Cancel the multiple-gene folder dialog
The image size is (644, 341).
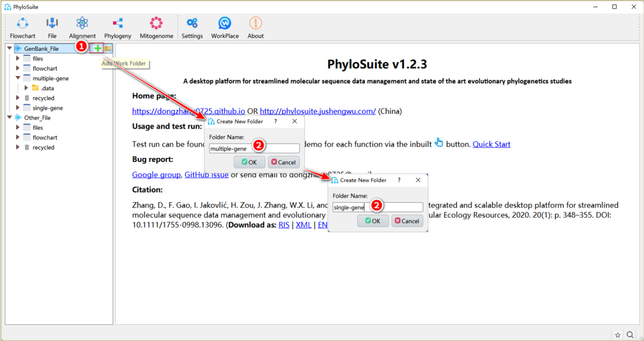283,162
